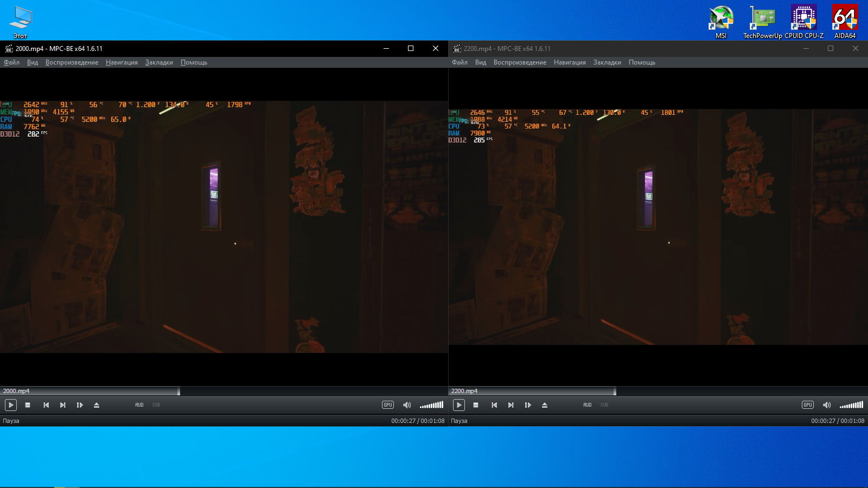The height and width of the screenshot is (488, 868).
Task: Play the video in the 2000.mp4 window
Action: click(10, 405)
